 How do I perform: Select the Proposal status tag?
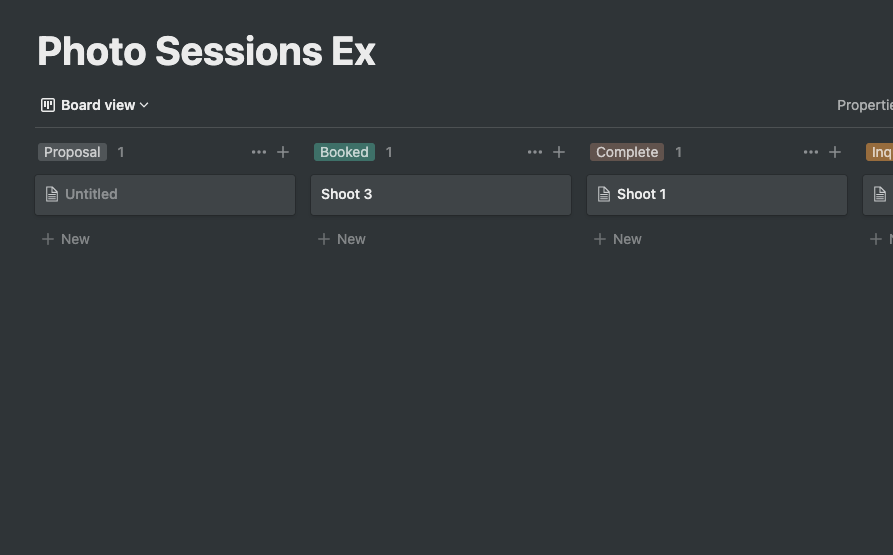[x=72, y=152]
